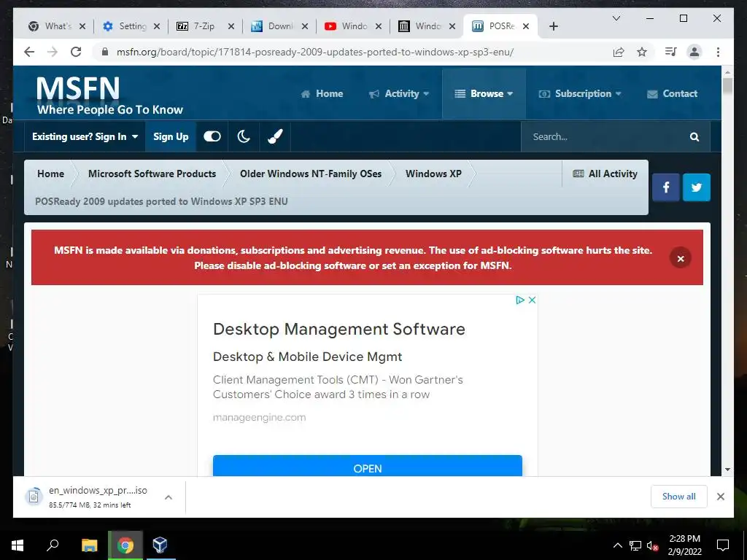Open the network tray icon
Viewport: 747px width, 560px height.
click(x=635, y=545)
